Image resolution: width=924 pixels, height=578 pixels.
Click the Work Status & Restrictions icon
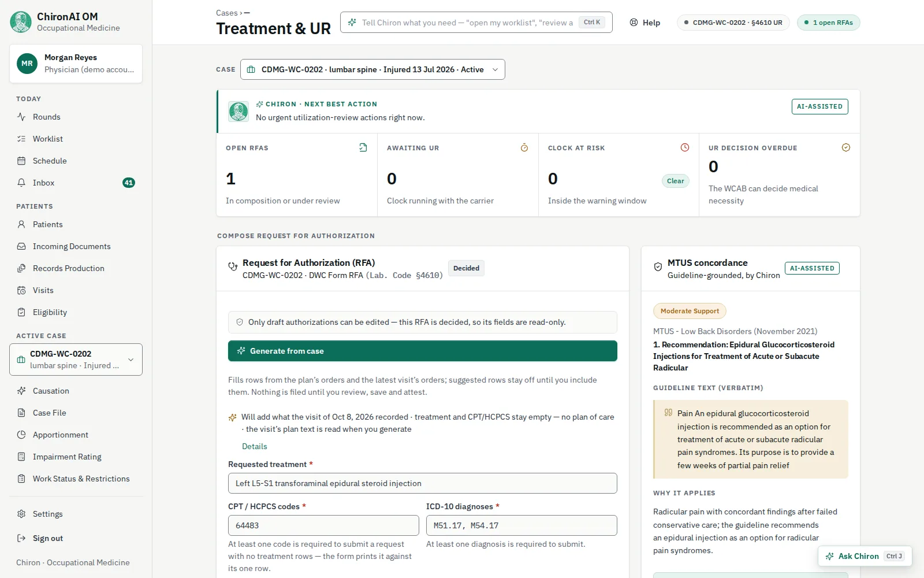pyautogui.click(x=21, y=479)
